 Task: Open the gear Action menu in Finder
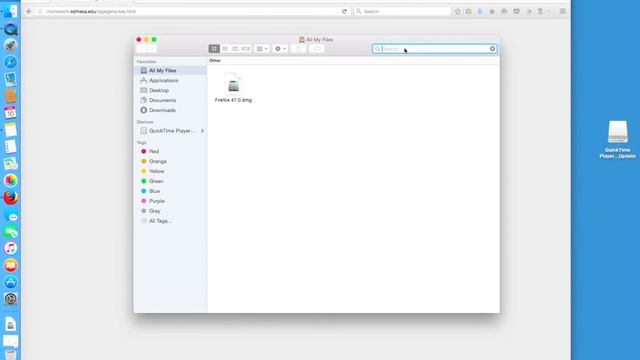point(280,49)
